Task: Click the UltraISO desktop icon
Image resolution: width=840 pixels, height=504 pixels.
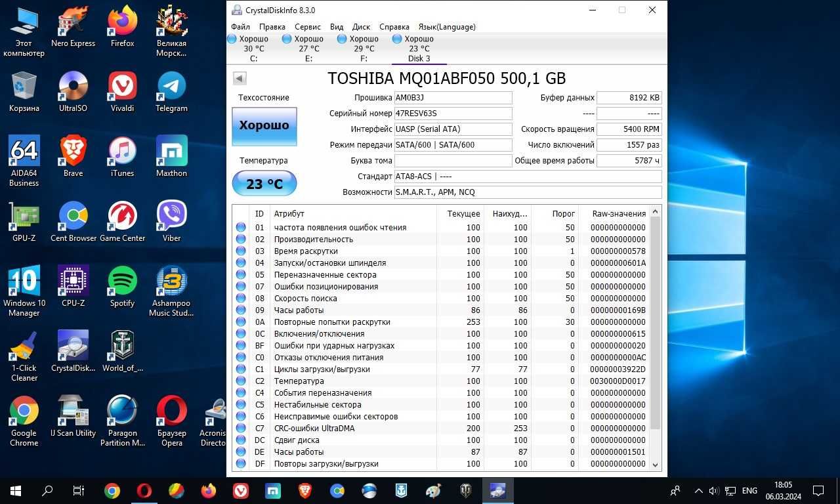Action: point(73,92)
